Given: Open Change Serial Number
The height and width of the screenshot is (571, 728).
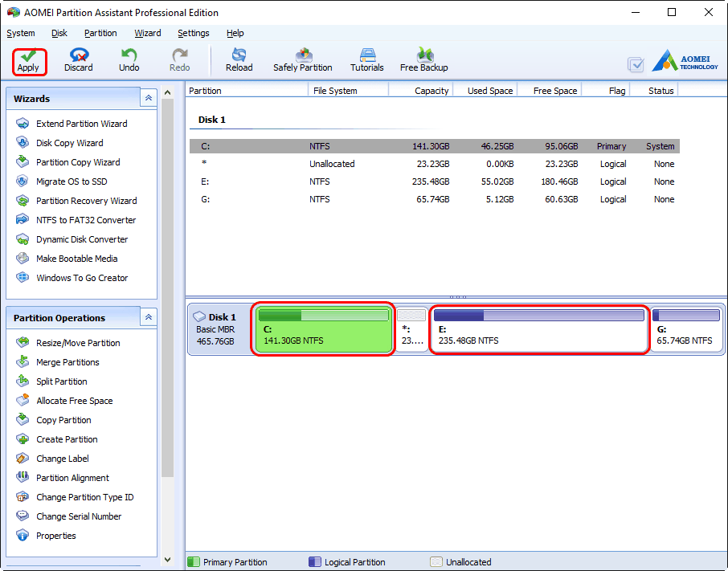Looking at the screenshot, I should pyautogui.click(x=69, y=516).
